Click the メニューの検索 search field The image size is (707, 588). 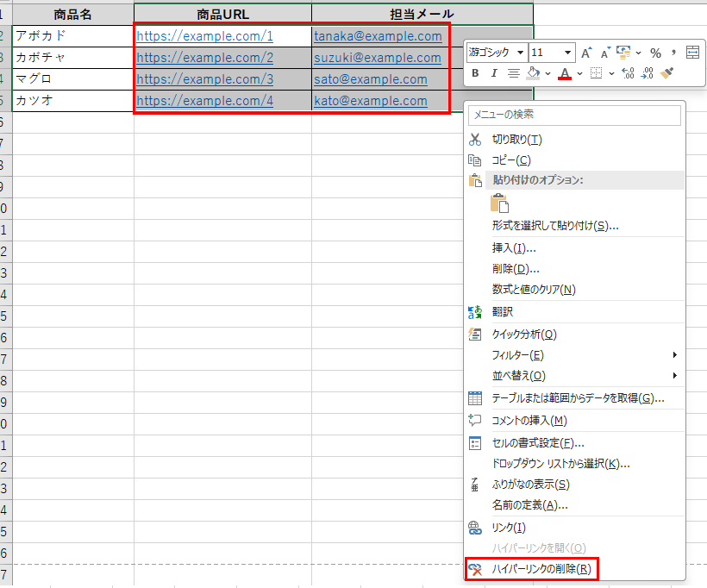tap(575, 114)
